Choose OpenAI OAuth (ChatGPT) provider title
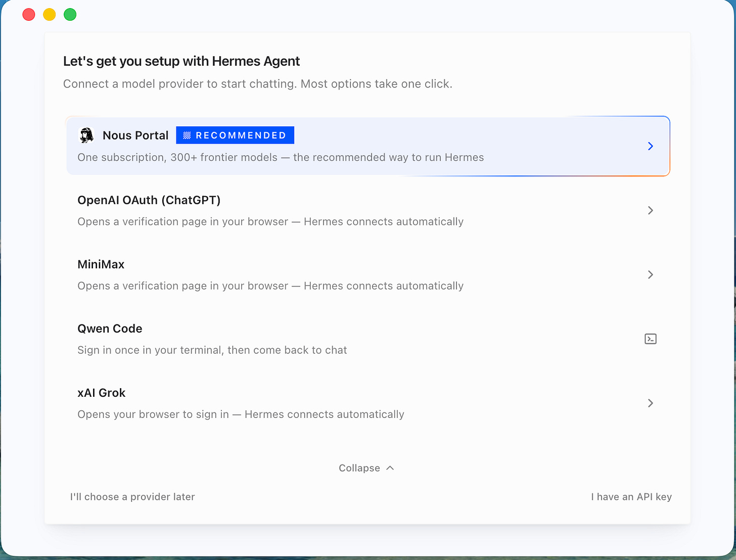The width and height of the screenshot is (736, 560). click(149, 200)
